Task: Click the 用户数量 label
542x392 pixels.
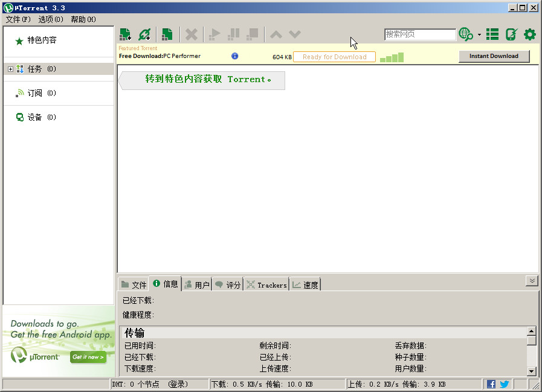Action: coord(411,368)
